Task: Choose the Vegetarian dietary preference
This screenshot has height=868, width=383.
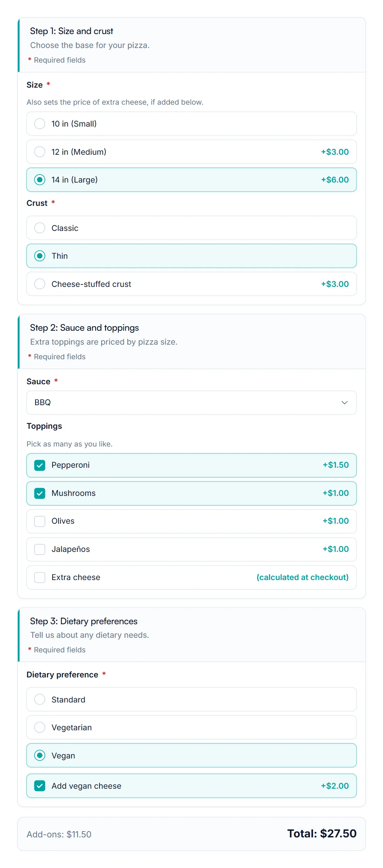Action: [x=191, y=727]
